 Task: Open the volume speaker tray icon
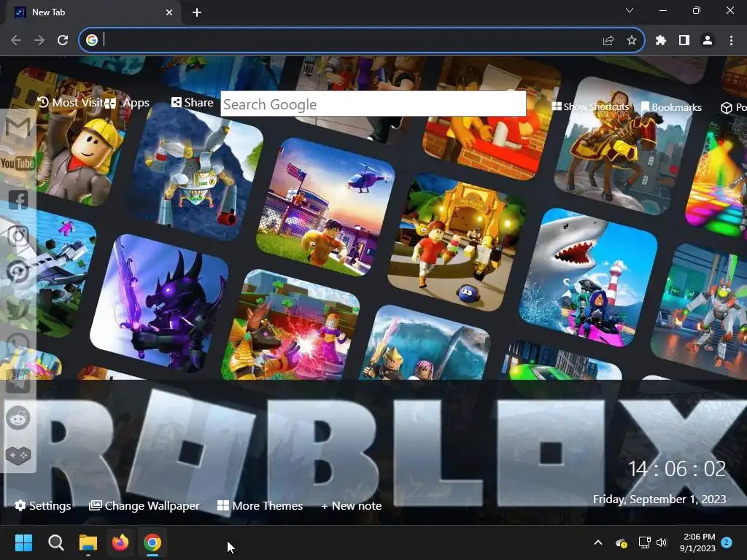661,542
